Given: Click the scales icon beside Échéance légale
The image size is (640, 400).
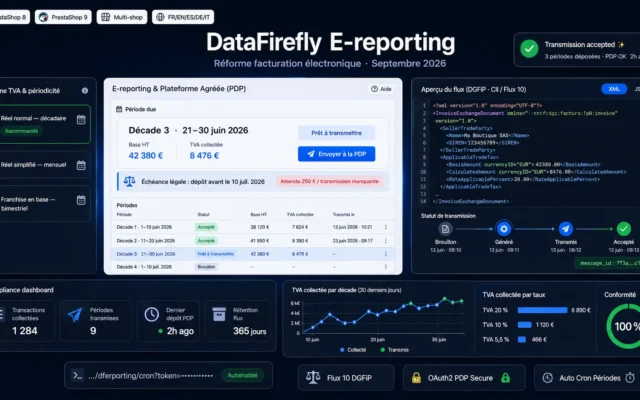Looking at the screenshot, I should 129,181.
